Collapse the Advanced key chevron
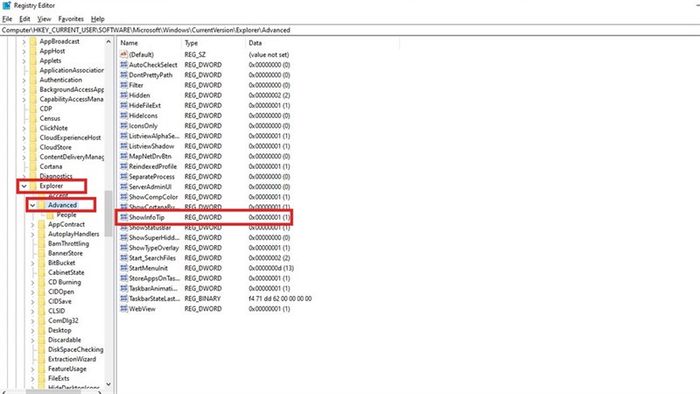The height and width of the screenshot is (394, 700). pos(32,205)
